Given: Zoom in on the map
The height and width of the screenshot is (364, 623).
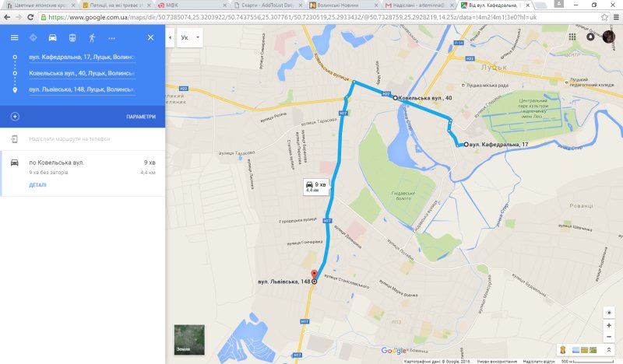Looking at the screenshot, I should coord(609,325).
